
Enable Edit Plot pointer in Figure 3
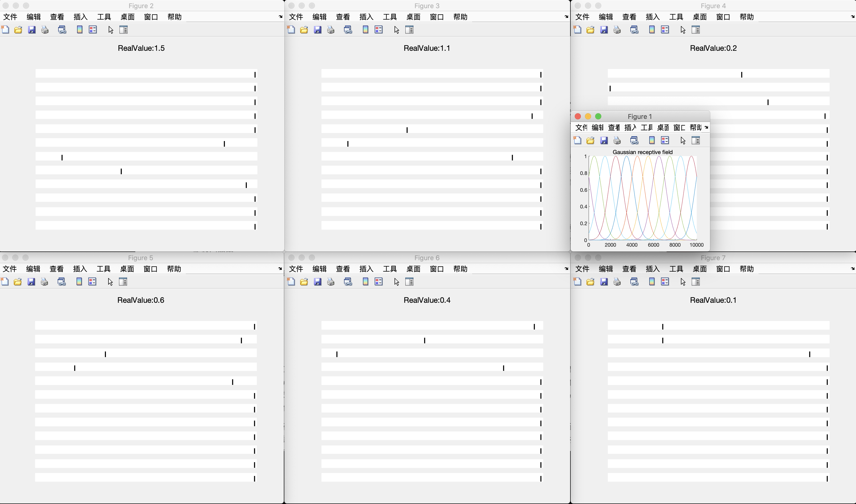tap(397, 30)
